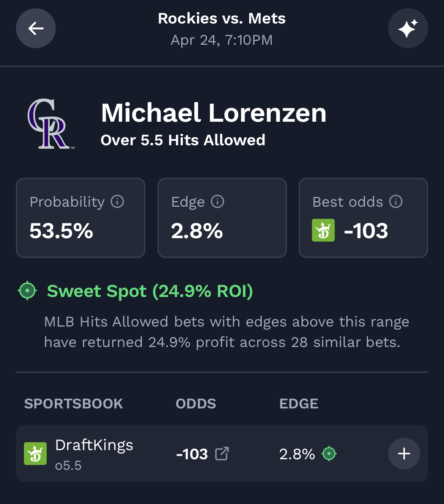Sort by the ODDS column header

point(196,404)
